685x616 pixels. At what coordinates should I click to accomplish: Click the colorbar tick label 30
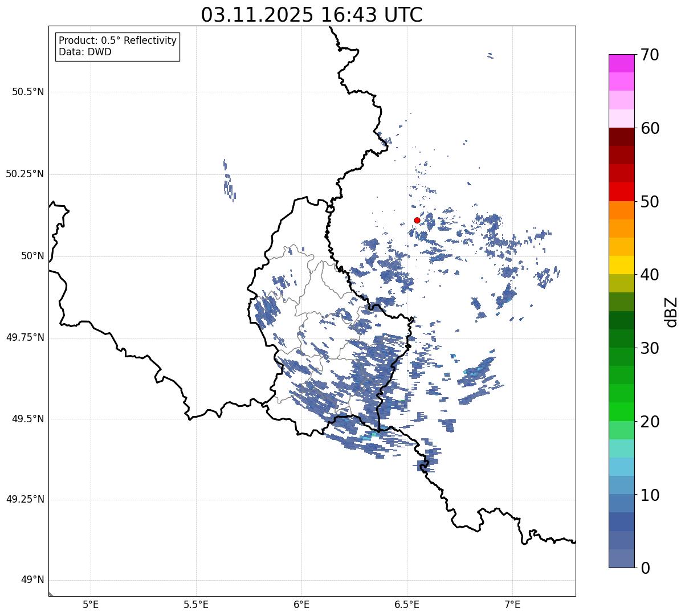[x=650, y=348]
